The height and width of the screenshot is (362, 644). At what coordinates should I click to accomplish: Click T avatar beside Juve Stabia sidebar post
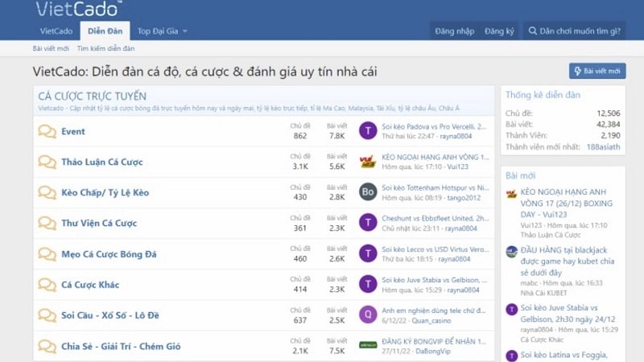coord(511,310)
